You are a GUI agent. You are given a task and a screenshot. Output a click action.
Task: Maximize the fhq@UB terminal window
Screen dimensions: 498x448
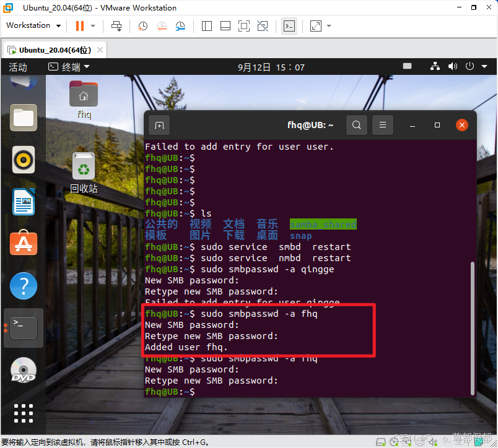437,125
